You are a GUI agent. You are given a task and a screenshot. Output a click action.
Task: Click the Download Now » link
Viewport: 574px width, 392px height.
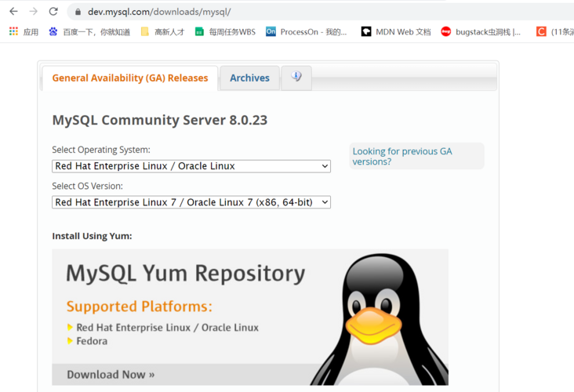pyautogui.click(x=111, y=375)
